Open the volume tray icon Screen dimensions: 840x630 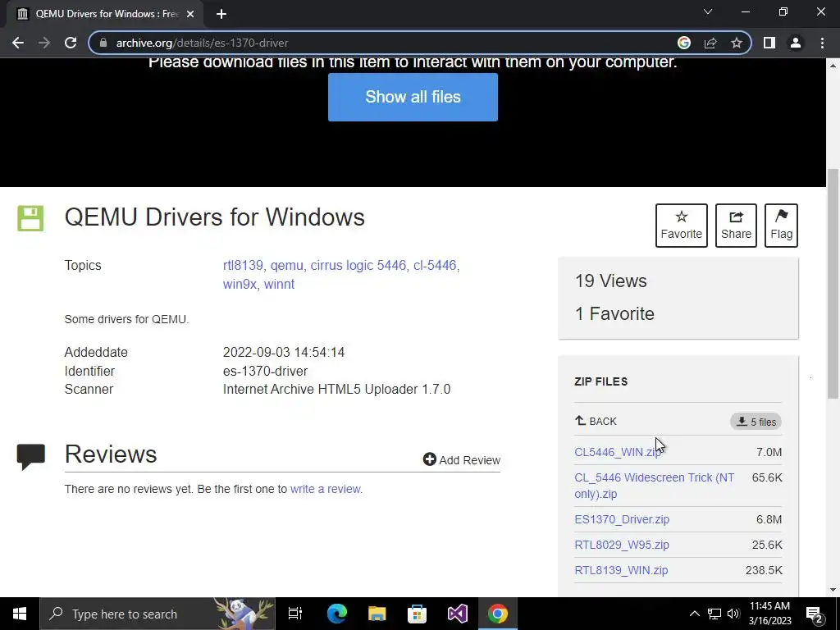[x=733, y=614]
